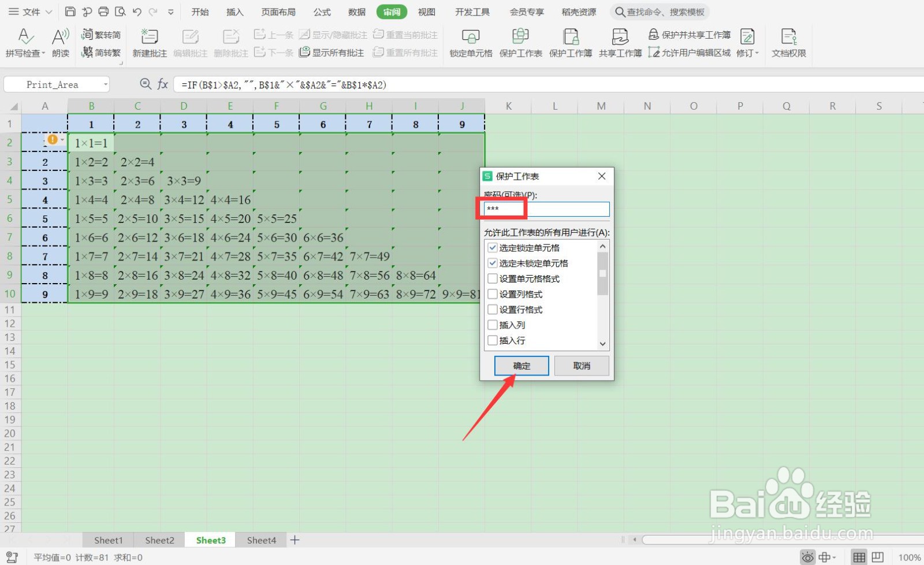Click Protect Sheet (保护工作表) ribbon icon

point(520,43)
